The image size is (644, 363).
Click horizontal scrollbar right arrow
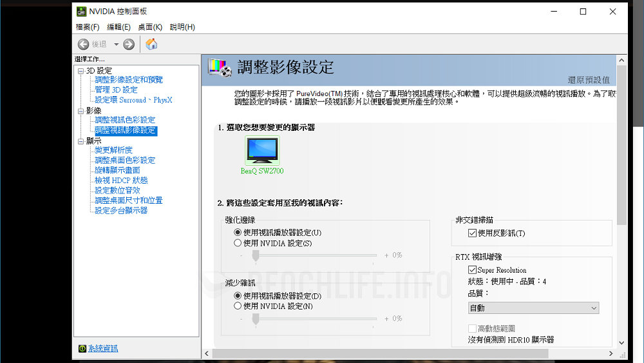611,353
